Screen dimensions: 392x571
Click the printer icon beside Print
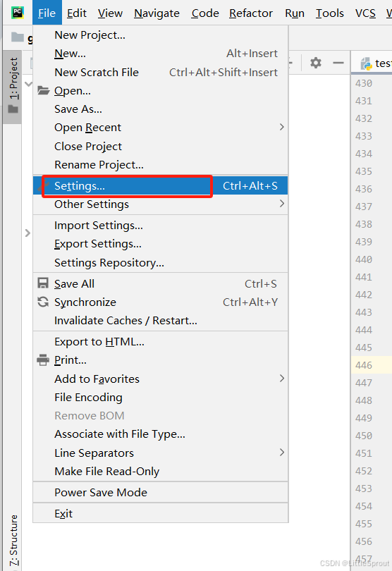[x=43, y=360]
